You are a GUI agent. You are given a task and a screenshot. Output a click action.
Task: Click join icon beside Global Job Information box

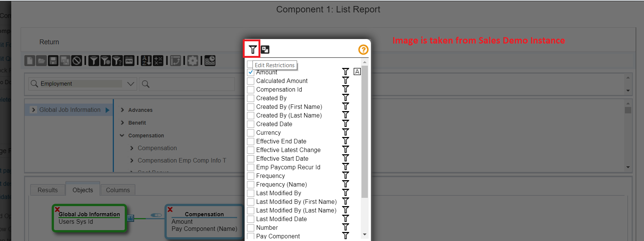(x=130, y=218)
